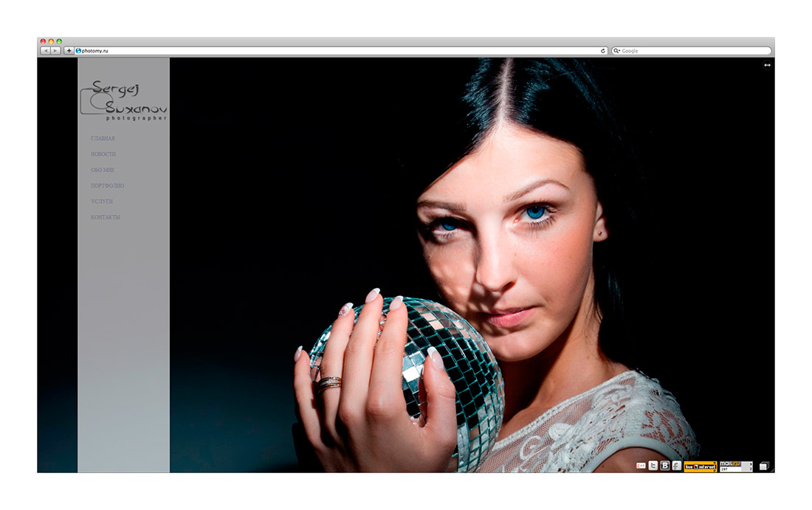Image resolution: width=812 pixels, height=510 pixels.
Task: Click the stacked windows icon at bottom right
Action: click(764, 466)
